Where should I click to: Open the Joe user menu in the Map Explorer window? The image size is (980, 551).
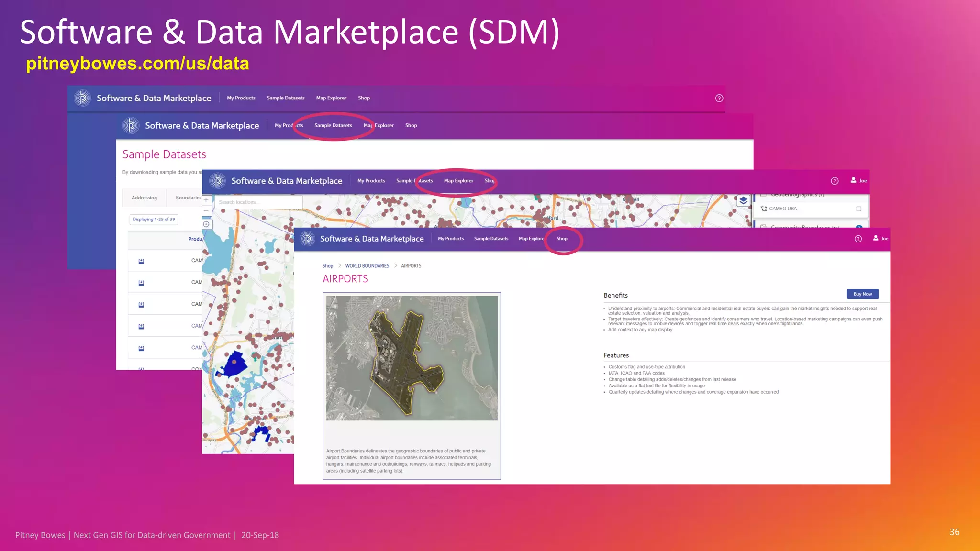(x=859, y=180)
